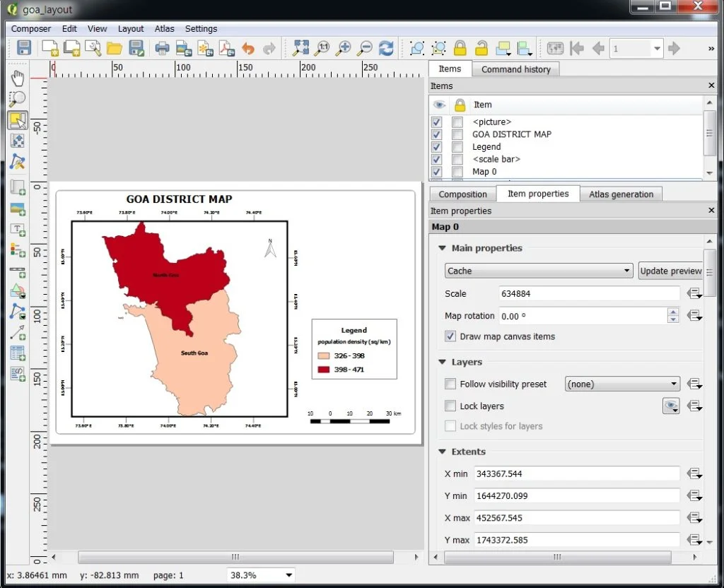This screenshot has width=724, height=588.
Task: Select the Add new legend tool
Action: click(18, 250)
